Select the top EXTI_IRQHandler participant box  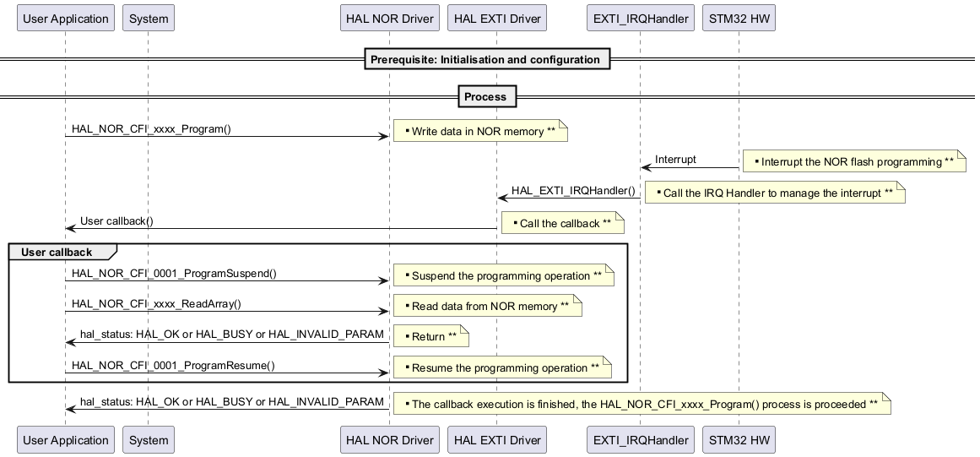pos(640,19)
